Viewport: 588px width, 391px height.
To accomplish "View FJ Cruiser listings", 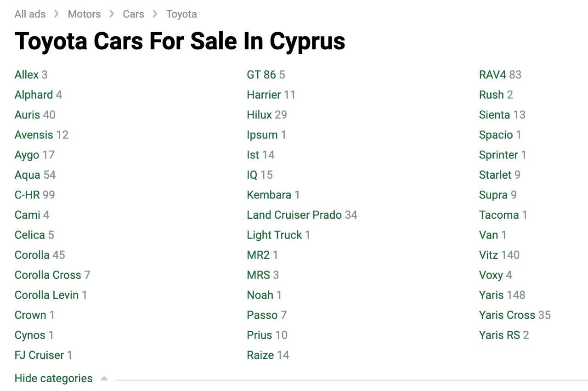I will point(39,355).
